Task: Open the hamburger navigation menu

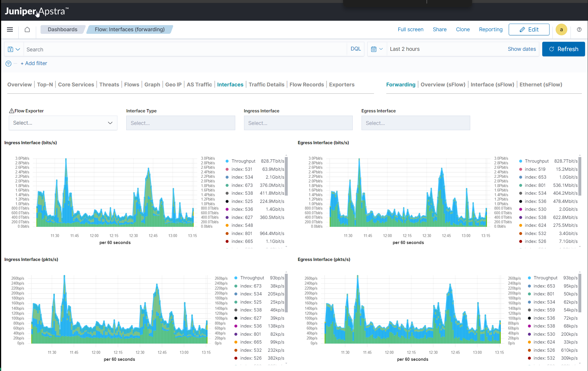Action: coord(10,29)
